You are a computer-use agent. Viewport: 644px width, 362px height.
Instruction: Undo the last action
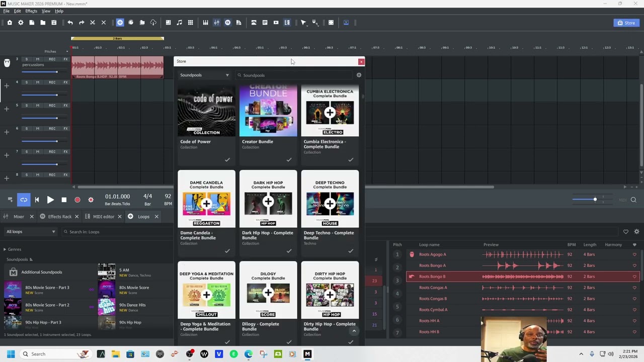tap(70, 22)
